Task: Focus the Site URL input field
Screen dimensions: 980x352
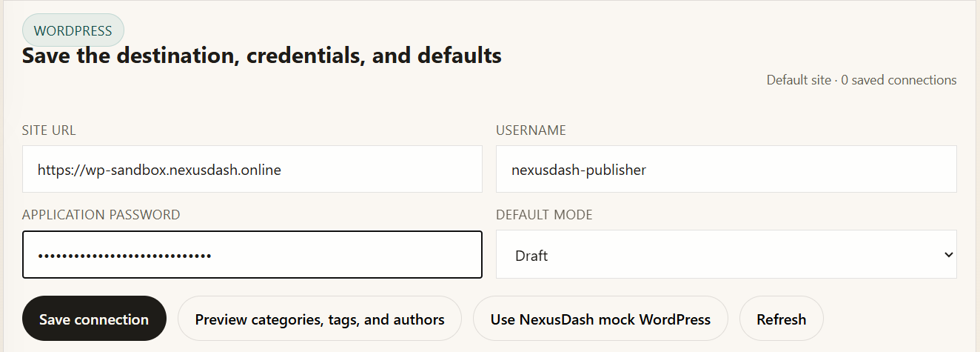Action: point(252,169)
